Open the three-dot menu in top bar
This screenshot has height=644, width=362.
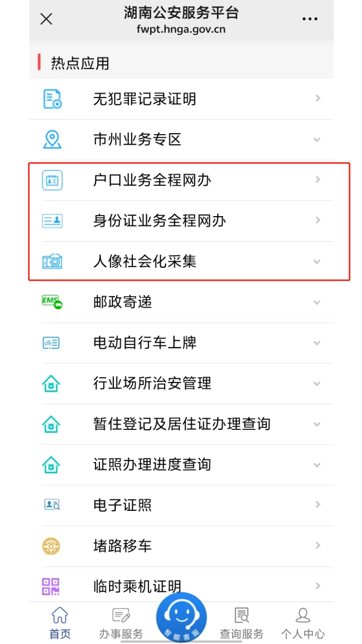coord(310,18)
